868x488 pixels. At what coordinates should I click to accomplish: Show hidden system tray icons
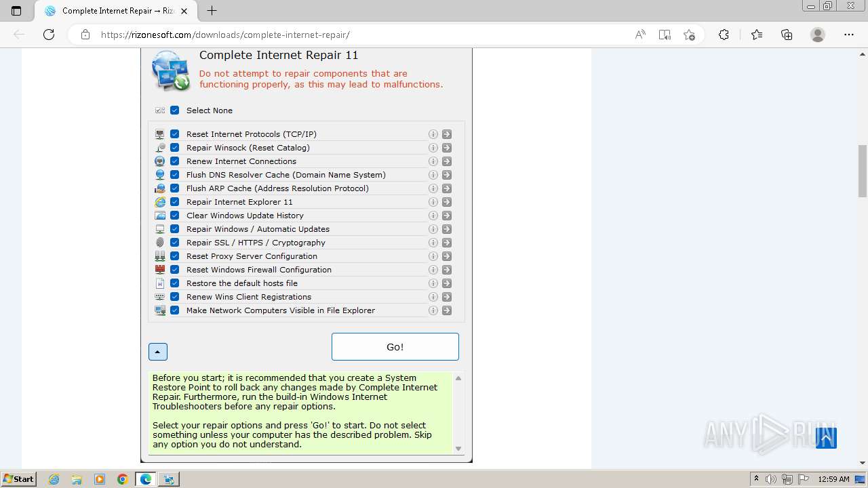[756, 479]
